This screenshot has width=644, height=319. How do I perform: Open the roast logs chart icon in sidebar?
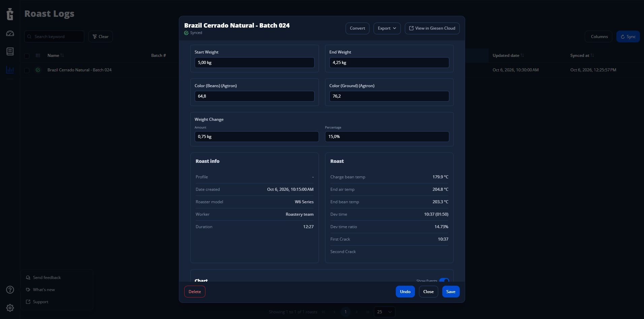[10, 70]
